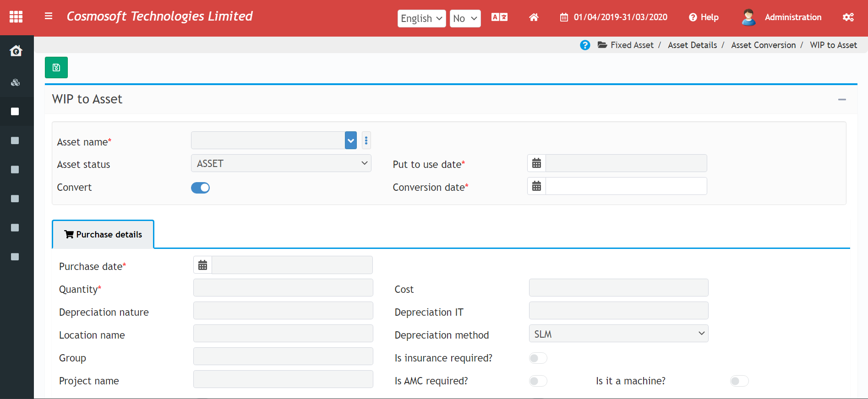868x399 pixels.
Task: Enable Is insurance required toggle
Action: pyautogui.click(x=538, y=358)
